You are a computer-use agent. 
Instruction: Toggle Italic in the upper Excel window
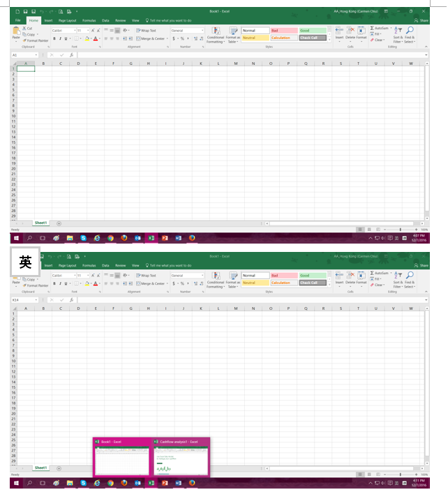60,38
